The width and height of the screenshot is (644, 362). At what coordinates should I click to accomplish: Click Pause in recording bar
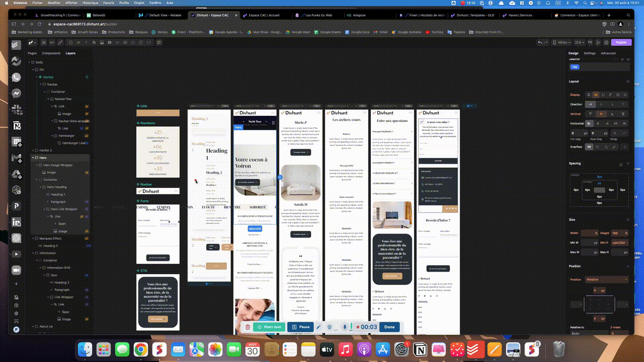point(300,327)
